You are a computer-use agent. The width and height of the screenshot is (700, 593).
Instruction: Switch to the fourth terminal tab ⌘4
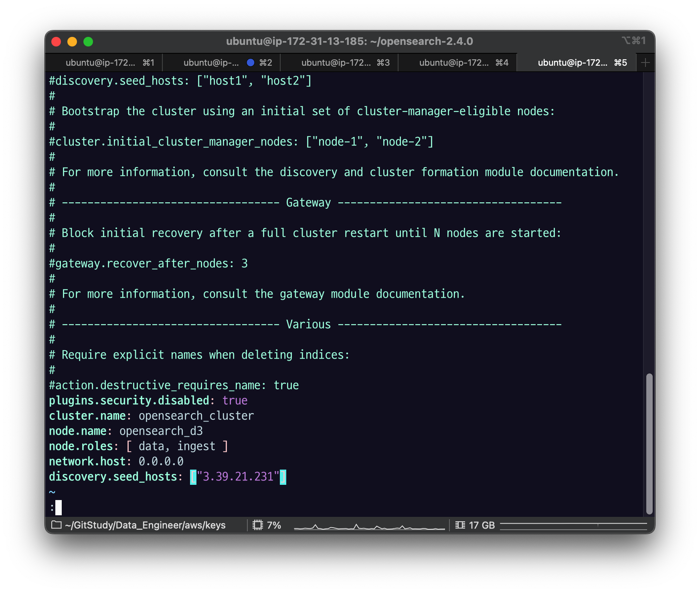457,63
